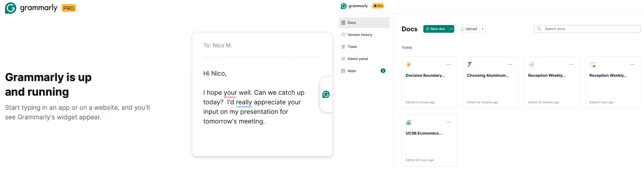Viewport: 644px width, 169px height.
Task: Click the Upload button
Action: 469,29
